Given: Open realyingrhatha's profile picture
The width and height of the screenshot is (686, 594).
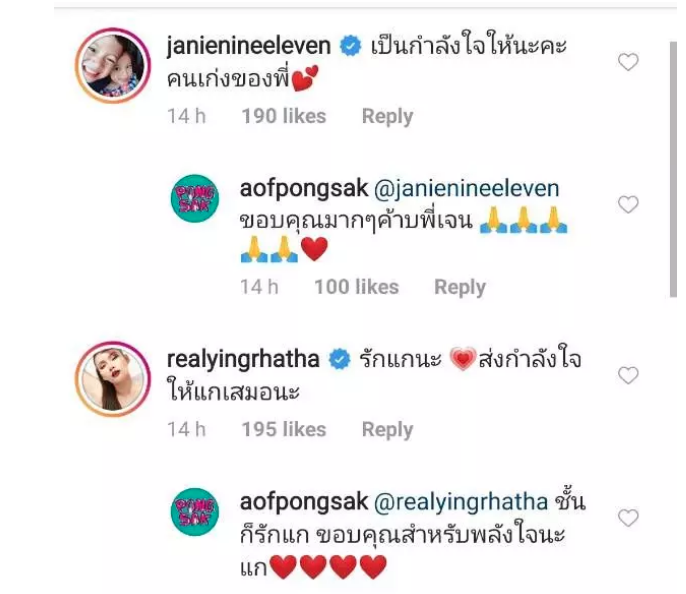Looking at the screenshot, I should 113,379.
